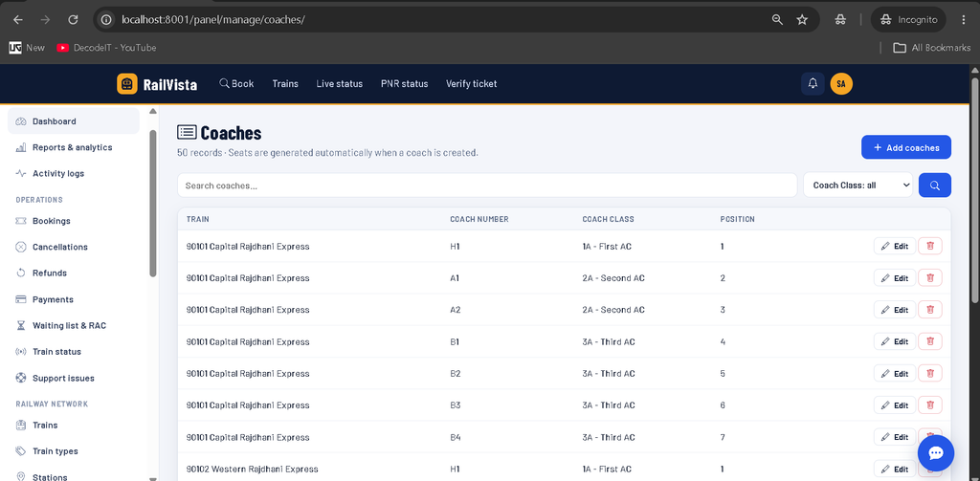
Task: Click Add coaches button
Action: pyautogui.click(x=906, y=147)
